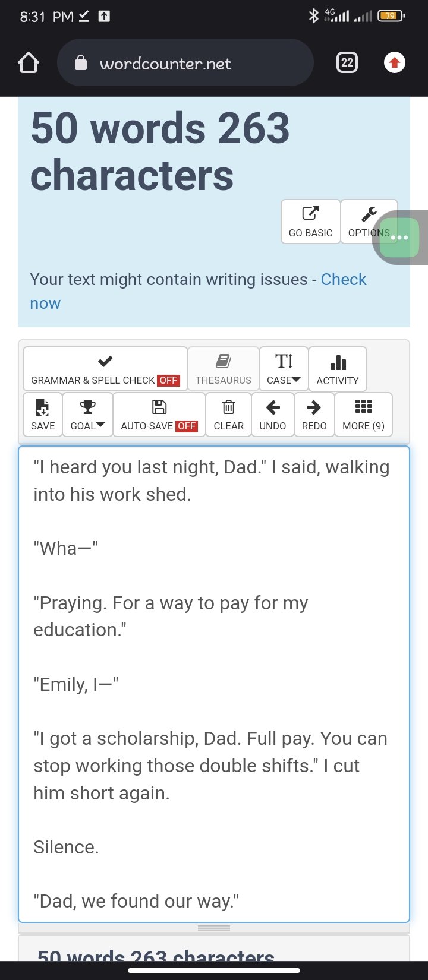
Task: Clear the text with the trash icon
Action: pyautogui.click(x=229, y=415)
